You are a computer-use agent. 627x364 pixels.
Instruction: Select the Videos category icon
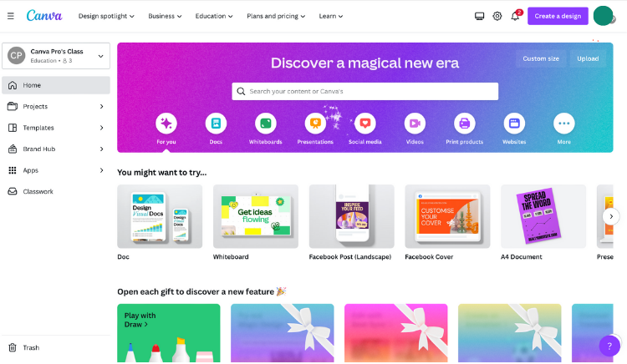pyautogui.click(x=415, y=124)
